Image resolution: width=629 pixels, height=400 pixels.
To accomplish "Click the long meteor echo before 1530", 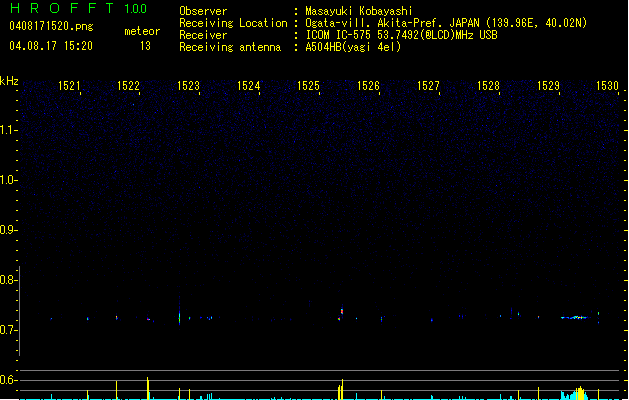I will coord(574,317).
